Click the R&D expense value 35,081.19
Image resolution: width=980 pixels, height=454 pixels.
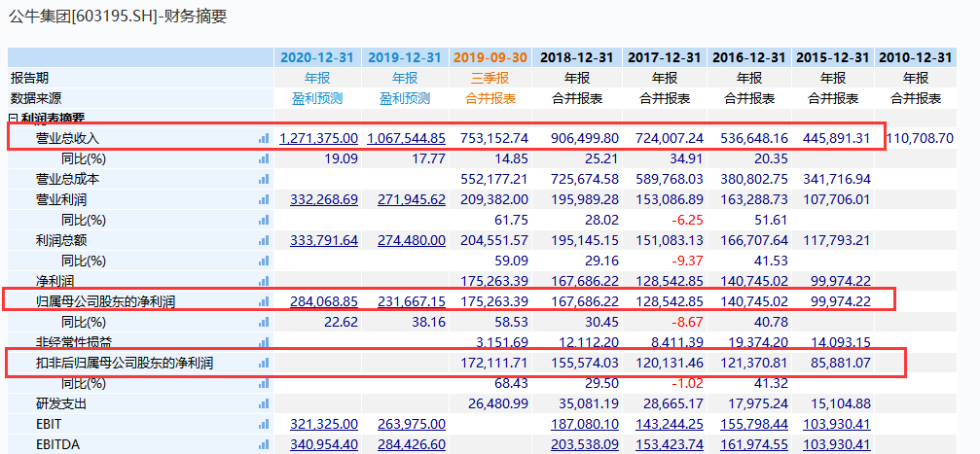(x=588, y=403)
